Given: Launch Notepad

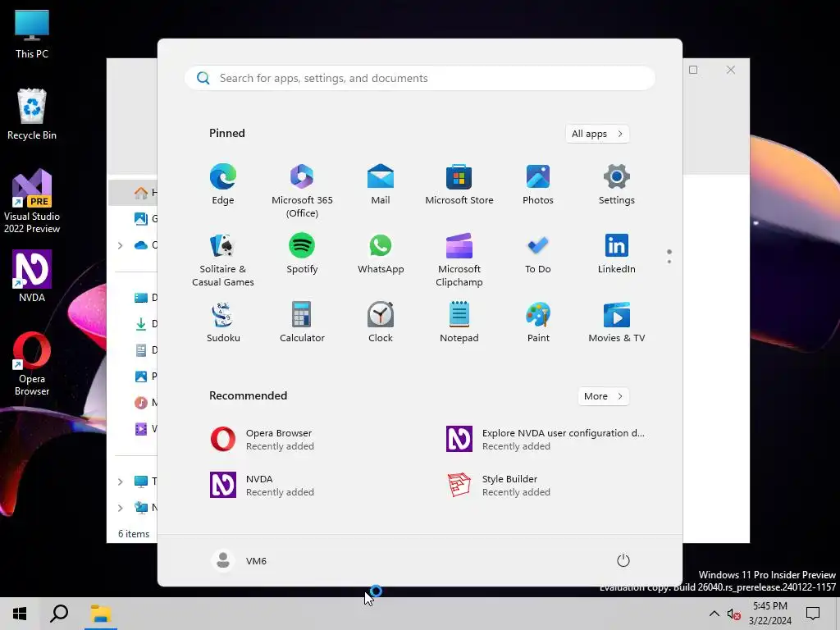Looking at the screenshot, I should [x=459, y=322].
